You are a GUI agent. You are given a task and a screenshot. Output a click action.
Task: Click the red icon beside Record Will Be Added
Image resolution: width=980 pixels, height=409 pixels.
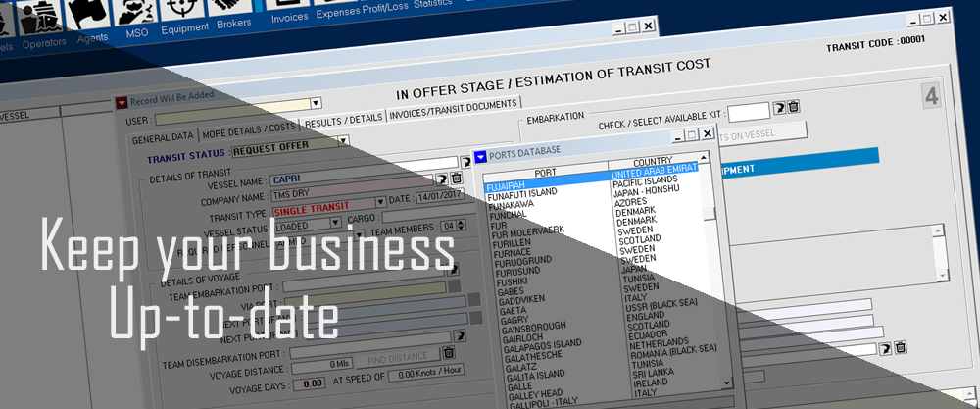(122, 102)
